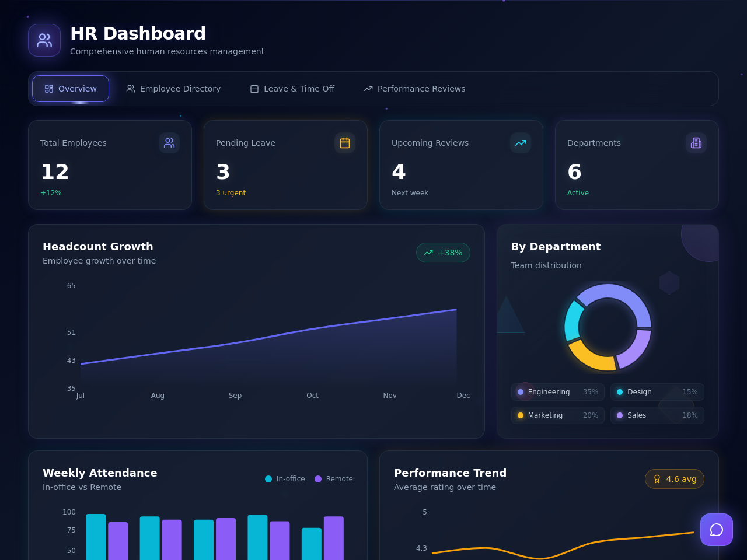Screen dimensions: 747x560
Task: Select the Marketing 20% legend item
Action: coord(558,415)
